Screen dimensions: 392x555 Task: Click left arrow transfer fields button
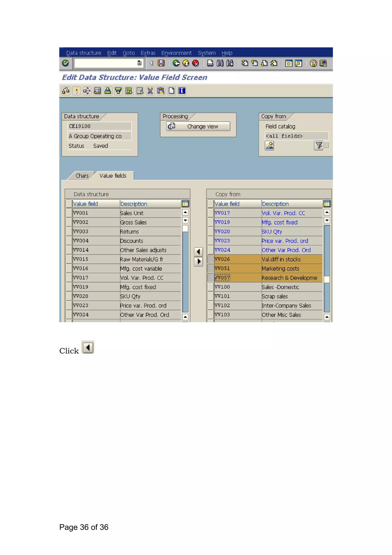click(198, 252)
